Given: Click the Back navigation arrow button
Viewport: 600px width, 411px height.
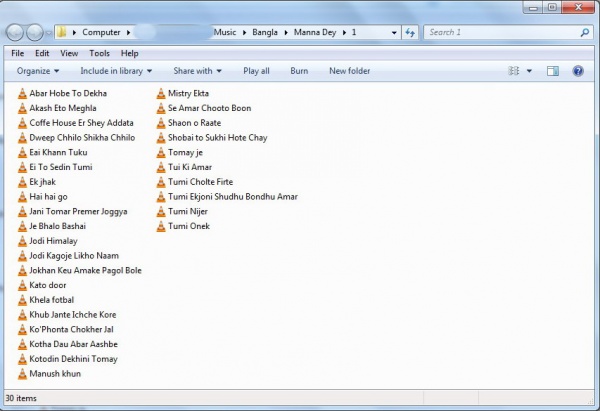Looking at the screenshot, I should pyautogui.click(x=17, y=33).
